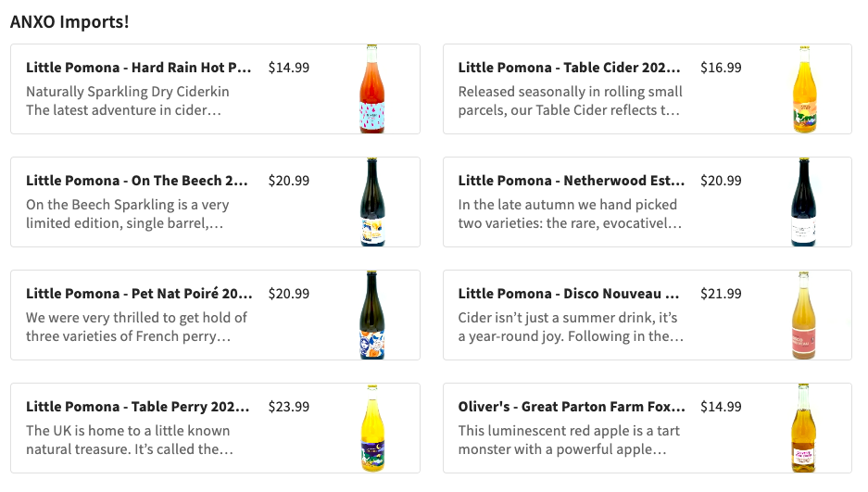Image resolution: width=868 pixels, height=492 pixels.
Task: Click the $21.99 price on Disco Nouveau
Action: (721, 294)
